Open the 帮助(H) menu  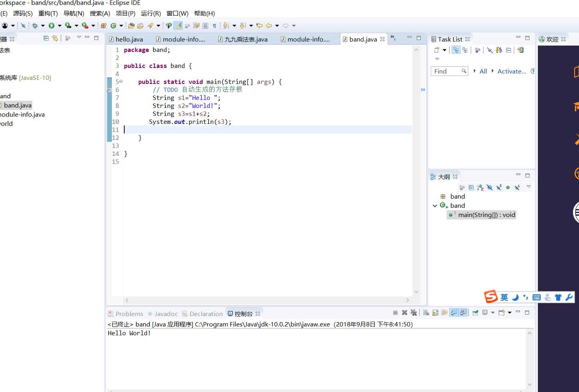[205, 13]
